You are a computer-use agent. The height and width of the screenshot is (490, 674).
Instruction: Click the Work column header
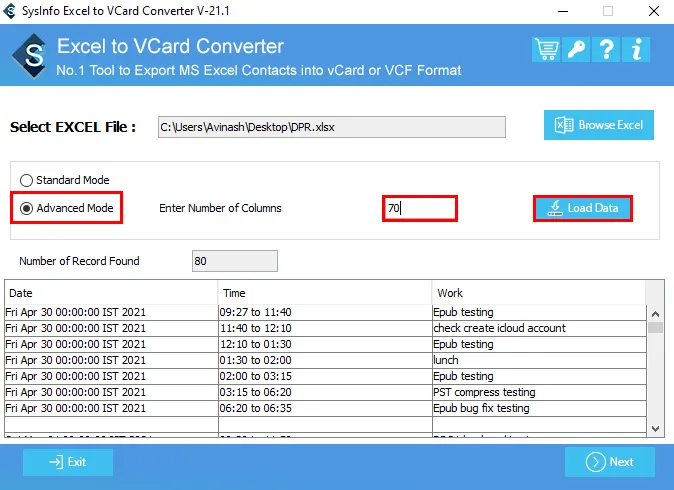coord(539,293)
